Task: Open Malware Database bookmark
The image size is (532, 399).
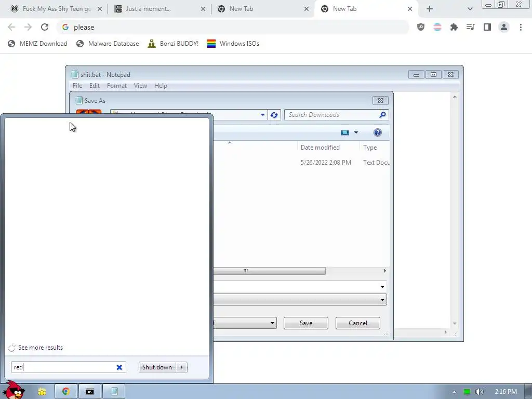Action: tap(108, 44)
